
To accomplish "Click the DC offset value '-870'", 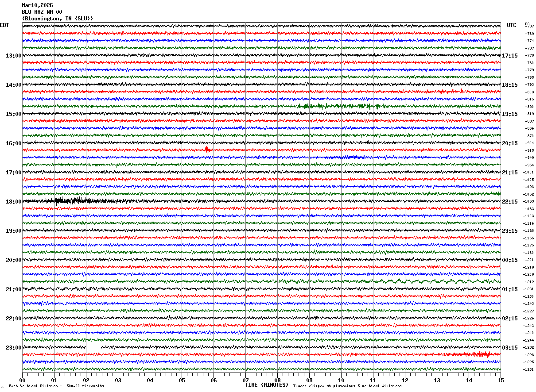I will coord(529,136).
